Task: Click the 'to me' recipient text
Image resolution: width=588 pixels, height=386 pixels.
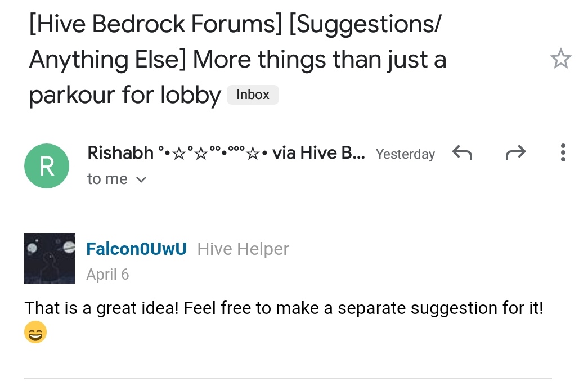Action: point(107,179)
